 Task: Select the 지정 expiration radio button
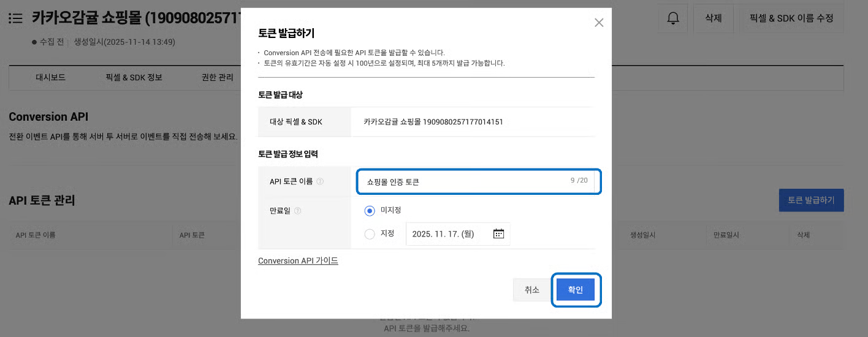point(370,234)
